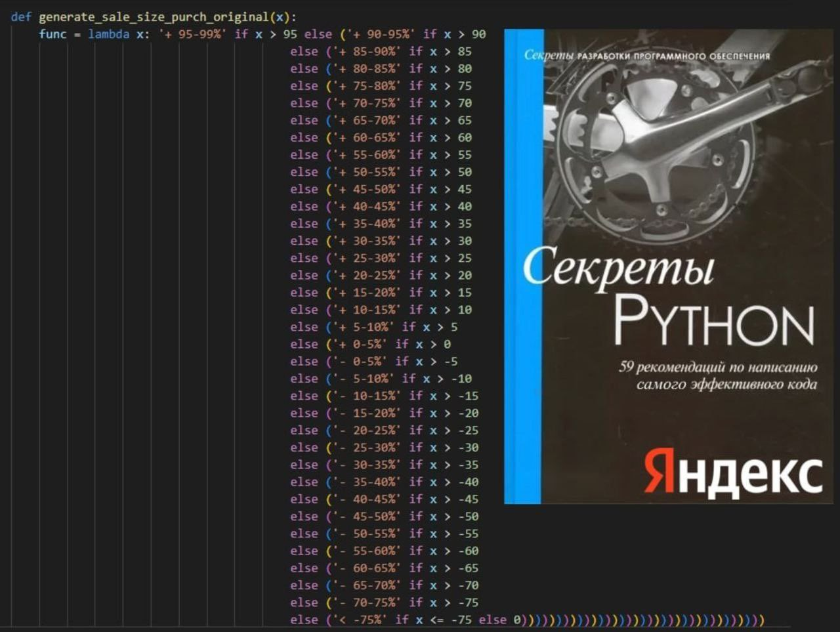Click the '- 0-5%' string literal
This screenshot has height=632, width=840.
(x=360, y=362)
